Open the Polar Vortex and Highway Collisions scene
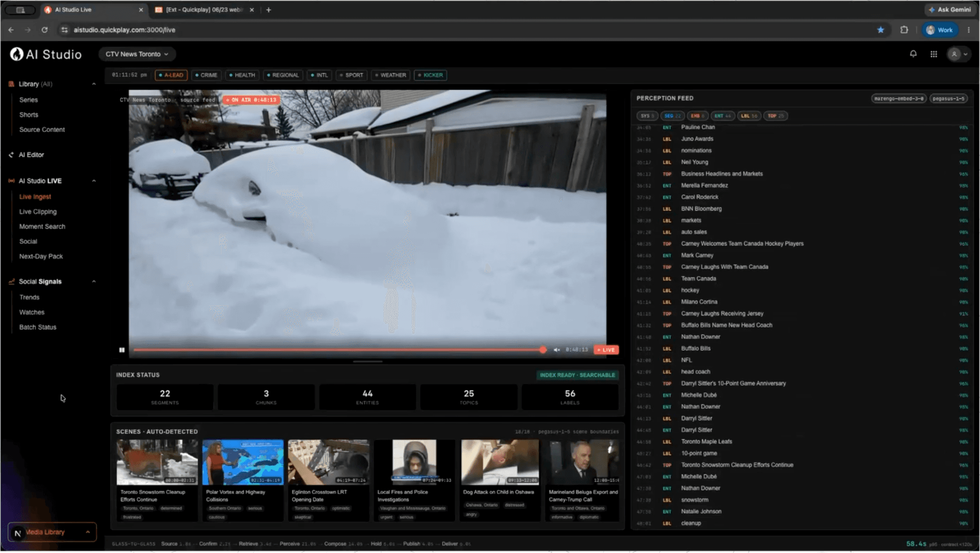The width and height of the screenshot is (980, 553). click(243, 480)
